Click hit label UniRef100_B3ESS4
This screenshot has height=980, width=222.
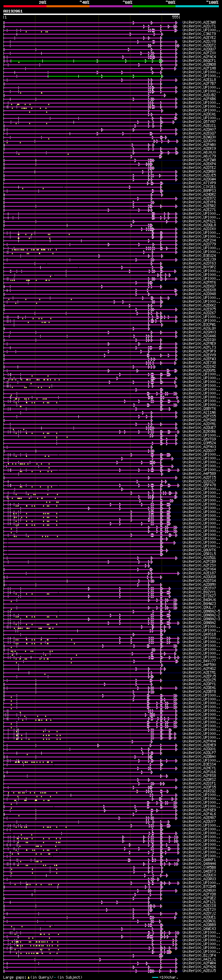click(199, 764)
